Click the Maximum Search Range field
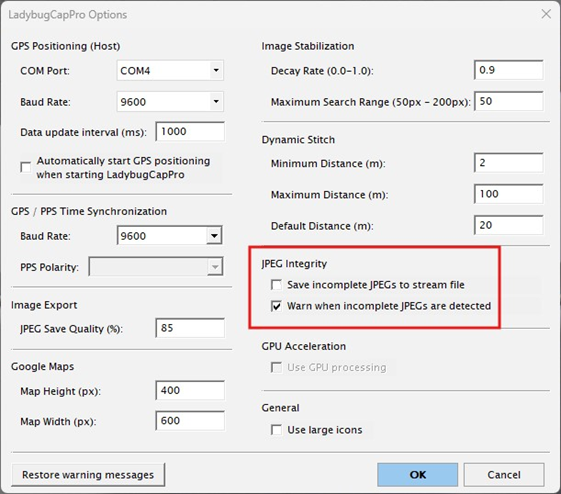The width and height of the screenshot is (561, 494). pyautogui.click(x=508, y=101)
